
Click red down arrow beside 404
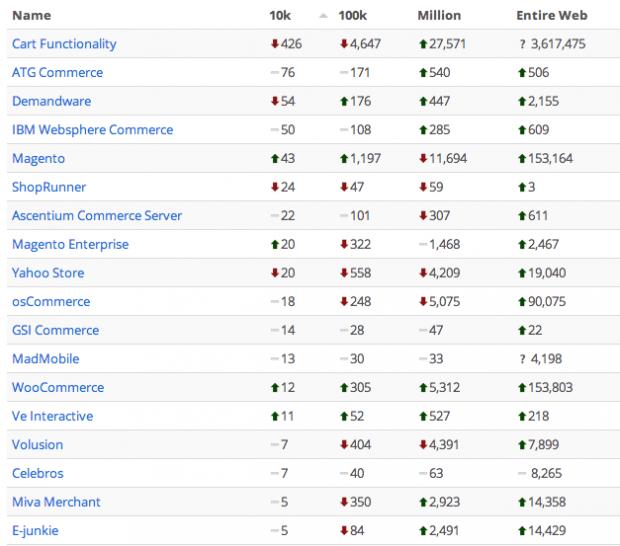pos(344,444)
